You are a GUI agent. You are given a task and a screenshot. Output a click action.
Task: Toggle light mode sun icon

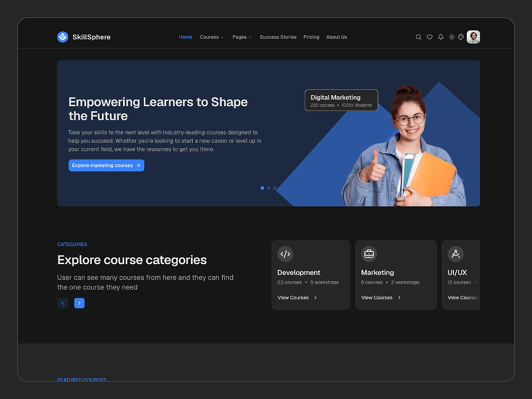click(452, 37)
